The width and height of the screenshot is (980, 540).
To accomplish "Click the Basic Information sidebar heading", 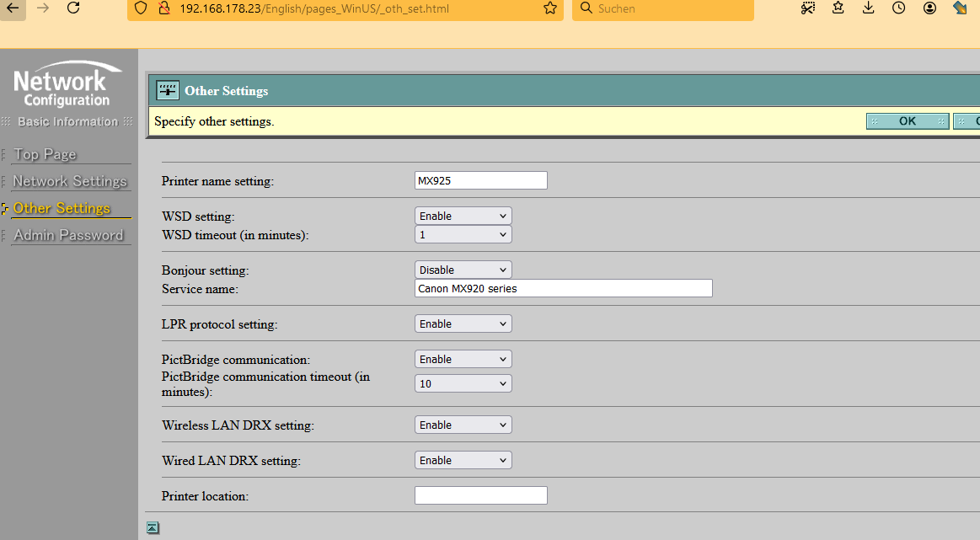I will 67,122.
